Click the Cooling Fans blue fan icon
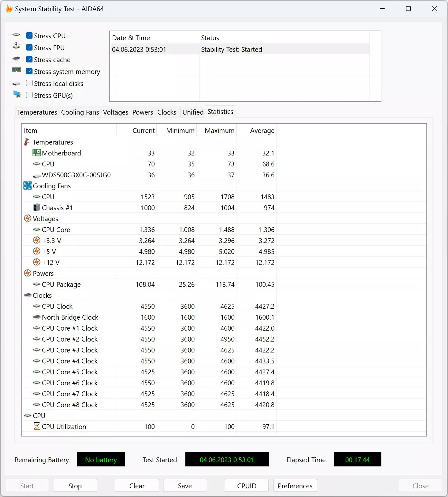The height and width of the screenshot is (497, 448). 28,186
